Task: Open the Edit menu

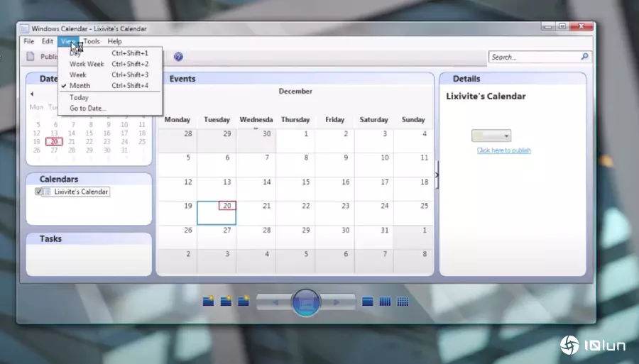Action: [x=48, y=41]
